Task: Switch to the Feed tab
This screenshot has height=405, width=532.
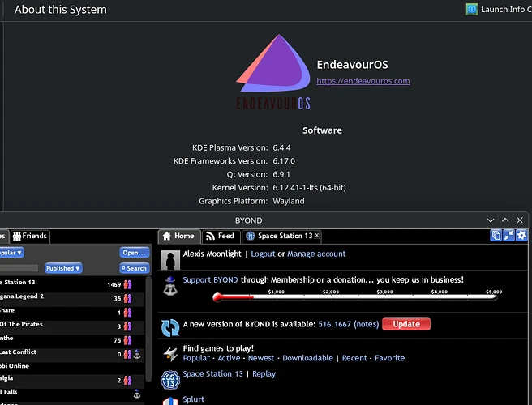Action: (220, 236)
